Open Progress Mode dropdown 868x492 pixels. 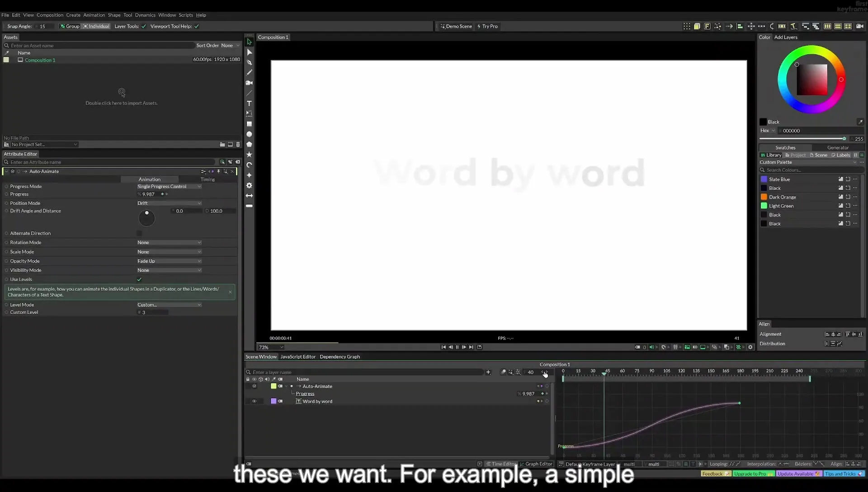point(170,186)
